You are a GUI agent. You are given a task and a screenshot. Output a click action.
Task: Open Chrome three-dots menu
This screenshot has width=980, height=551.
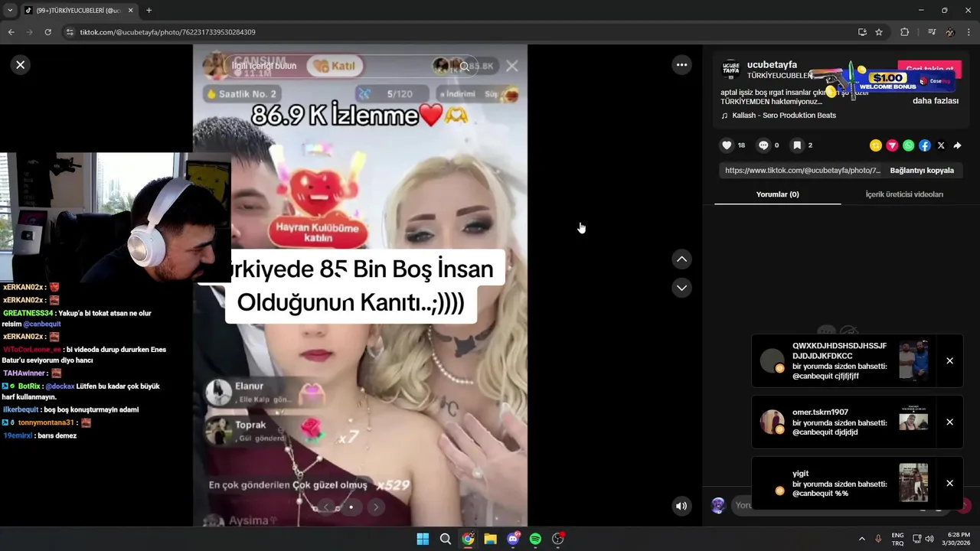coord(969,32)
